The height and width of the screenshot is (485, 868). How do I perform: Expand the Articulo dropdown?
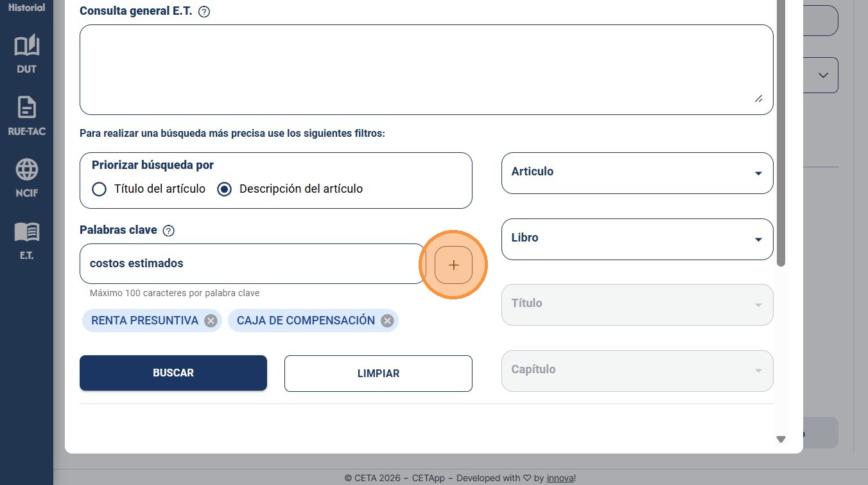click(637, 173)
